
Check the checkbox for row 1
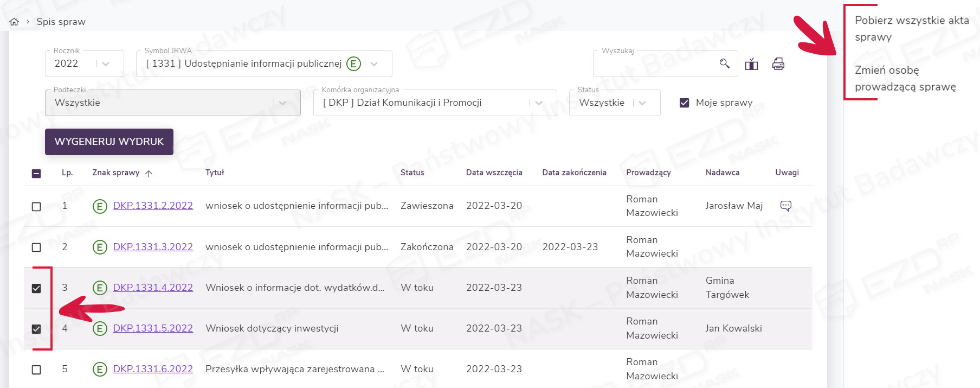click(36, 207)
